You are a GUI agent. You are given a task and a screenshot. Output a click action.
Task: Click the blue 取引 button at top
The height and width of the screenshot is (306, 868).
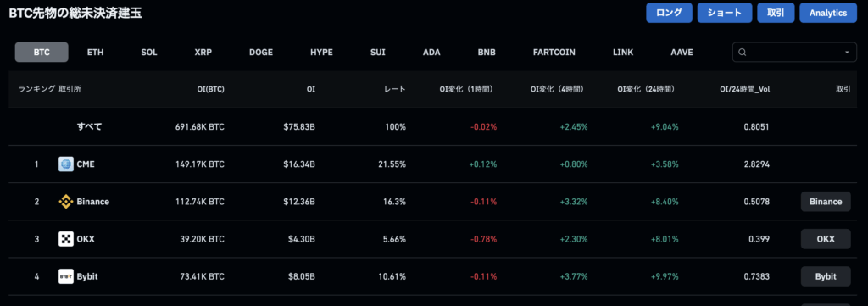point(776,13)
